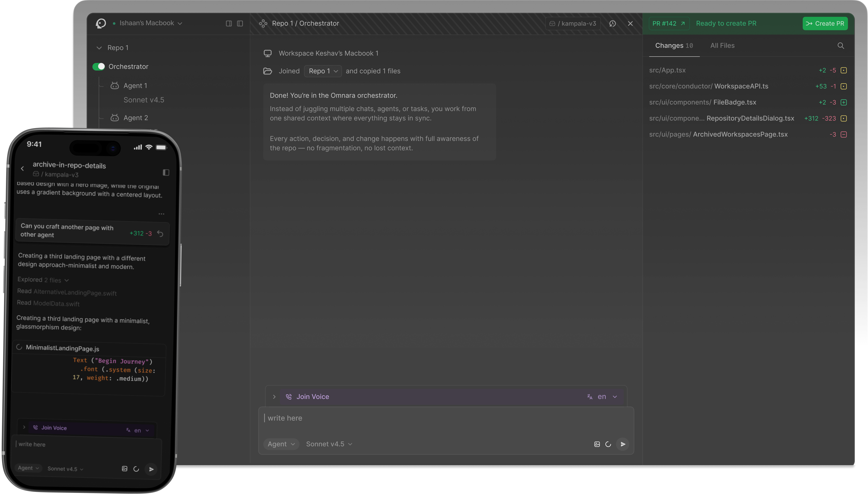This screenshot has width=868, height=498.
Task: Open PR #142 link badge
Action: pos(669,24)
